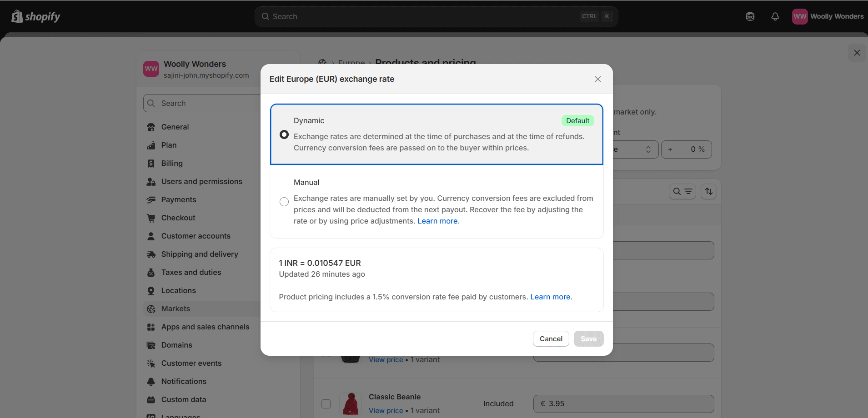
Task: Open General settings
Action: click(x=175, y=127)
